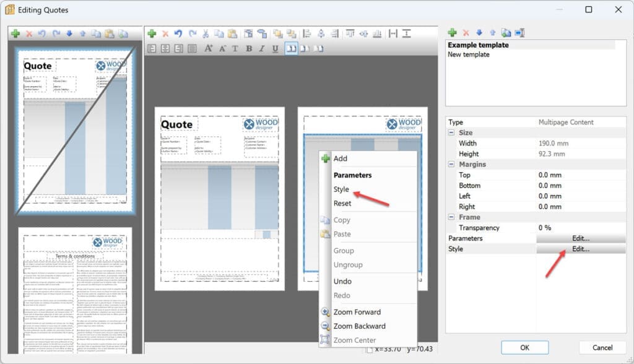The image size is (634, 364).
Task: Align selected objects to left edge
Action: (307, 33)
